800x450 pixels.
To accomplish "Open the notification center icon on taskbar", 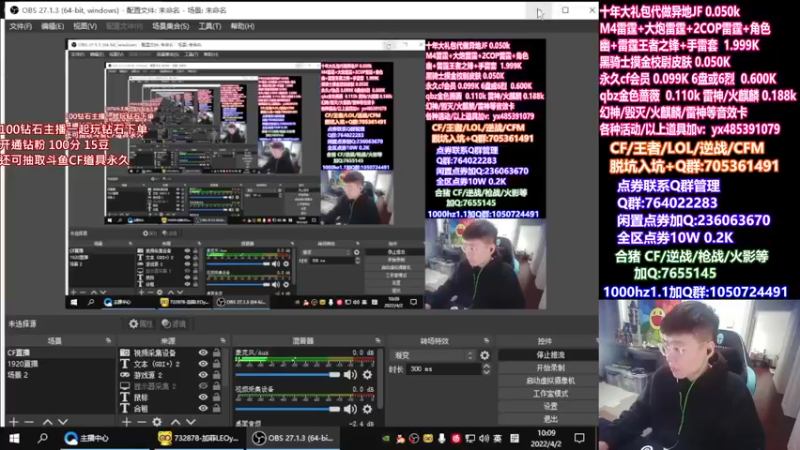I will 580,438.
